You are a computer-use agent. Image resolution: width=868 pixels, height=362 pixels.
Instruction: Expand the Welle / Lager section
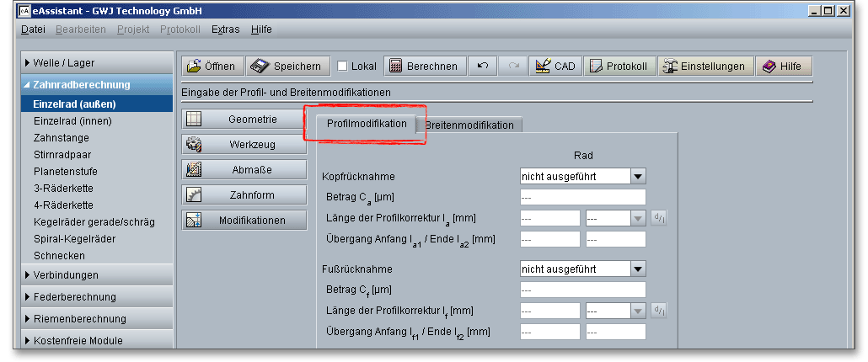(66, 62)
